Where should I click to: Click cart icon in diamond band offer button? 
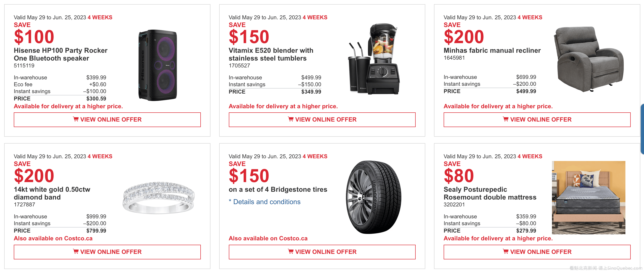pos(76,251)
